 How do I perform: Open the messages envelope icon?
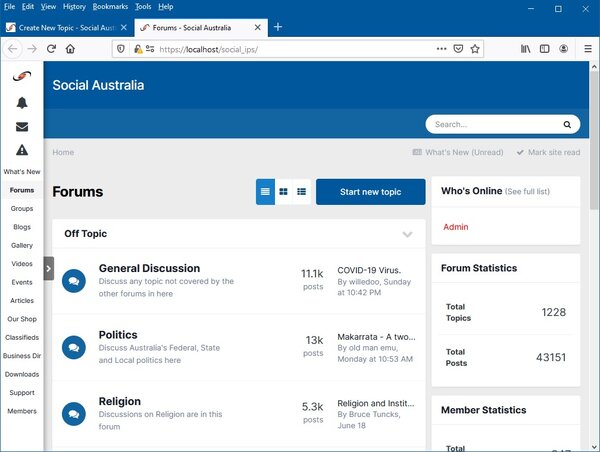click(21, 126)
